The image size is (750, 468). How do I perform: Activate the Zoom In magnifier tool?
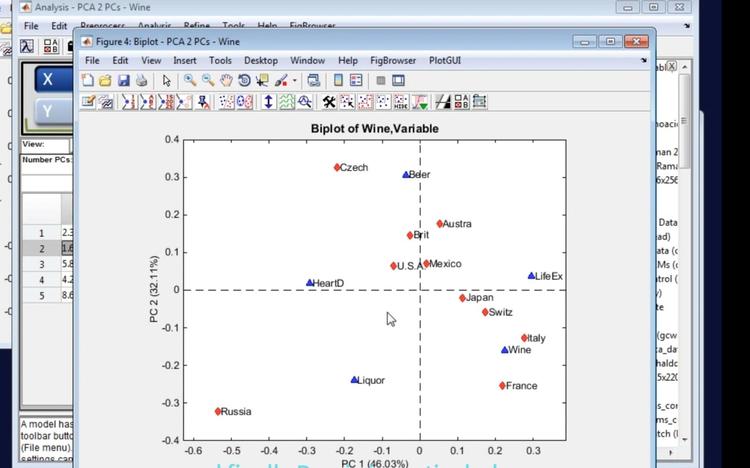(x=190, y=80)
